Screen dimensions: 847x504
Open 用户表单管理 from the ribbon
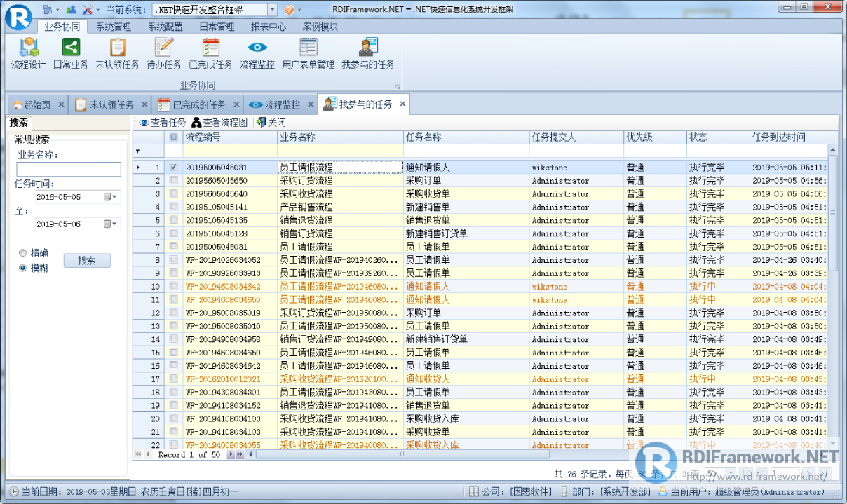pyautogui.click(x=307, y=53)
